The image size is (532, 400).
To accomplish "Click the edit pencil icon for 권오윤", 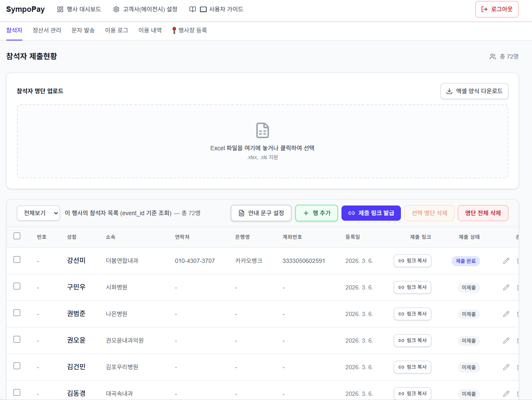I will click(x=506, y=341).
